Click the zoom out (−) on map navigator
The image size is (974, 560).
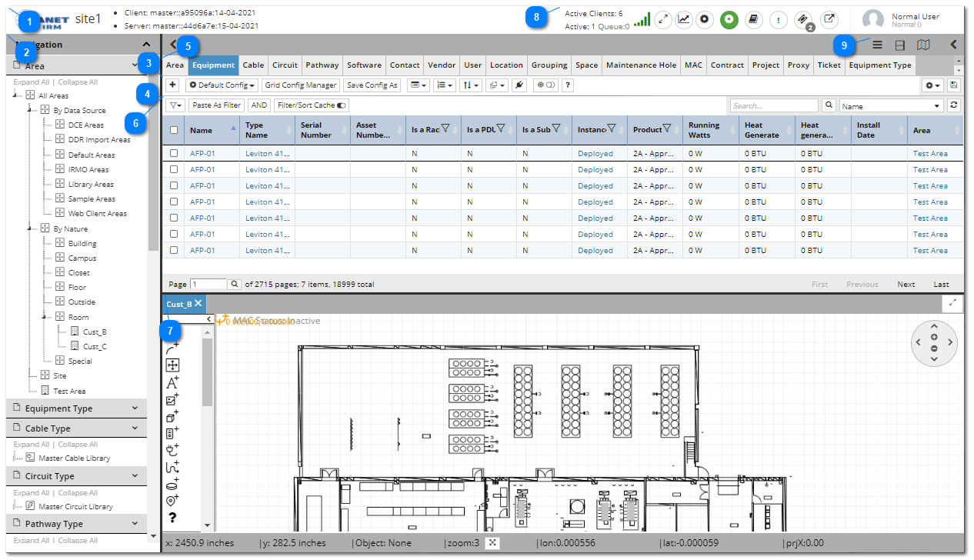tap(934, 348)
